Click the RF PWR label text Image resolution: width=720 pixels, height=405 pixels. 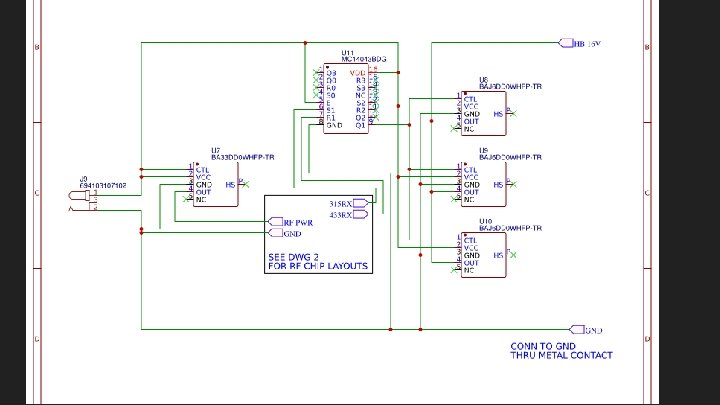click(x=298, y=223)
